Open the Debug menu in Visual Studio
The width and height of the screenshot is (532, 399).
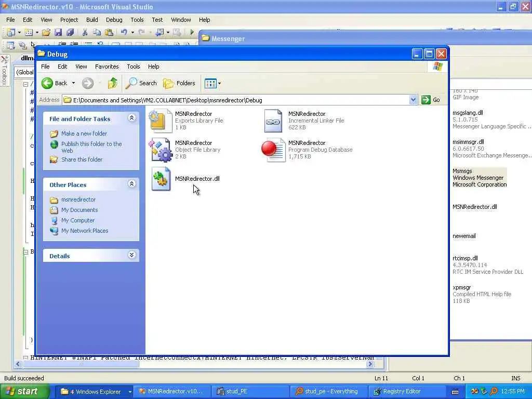tap(114, 20)
